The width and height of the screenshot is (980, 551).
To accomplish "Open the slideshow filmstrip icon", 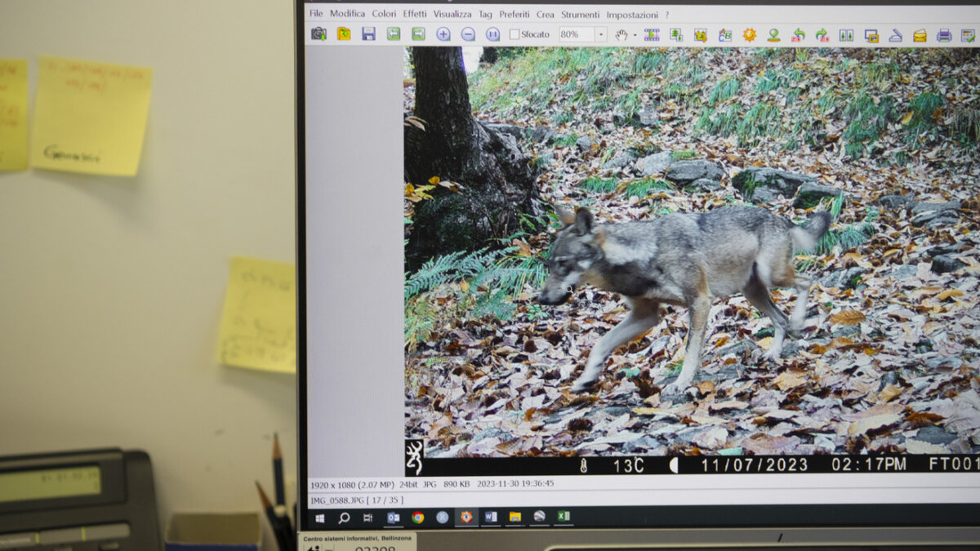I will [652, 35].
